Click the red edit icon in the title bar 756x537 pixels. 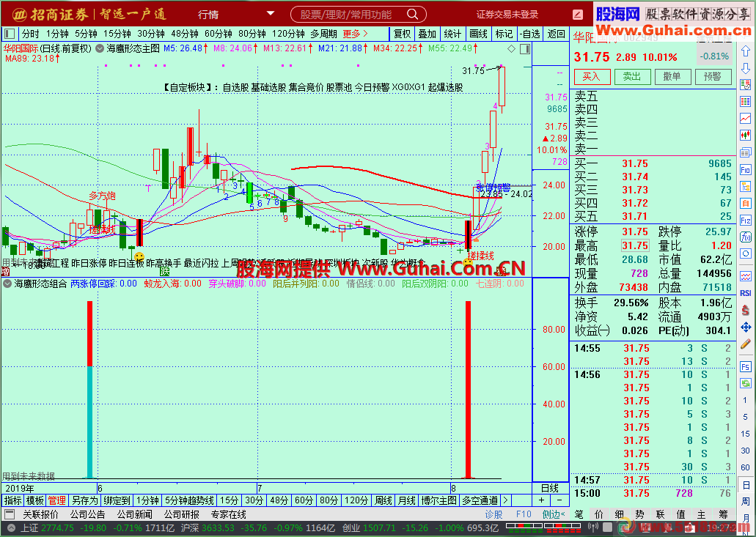pos(578,15)
